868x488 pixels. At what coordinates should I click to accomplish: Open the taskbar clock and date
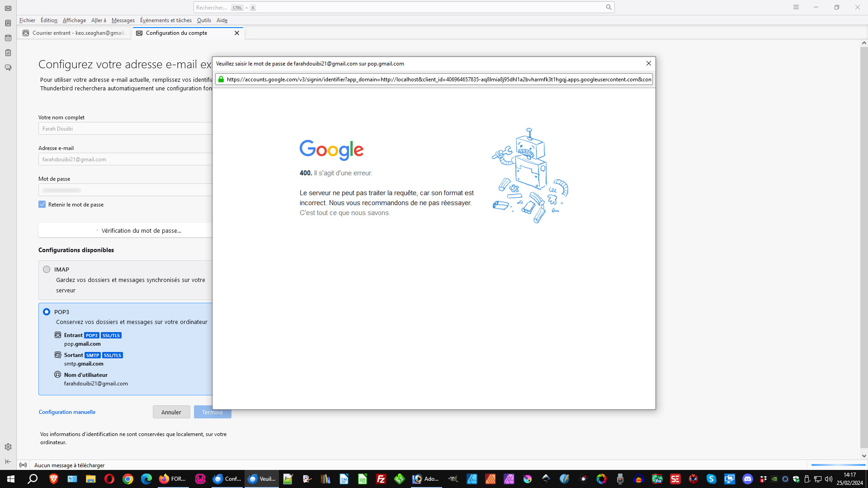click(x=850, y=479)
